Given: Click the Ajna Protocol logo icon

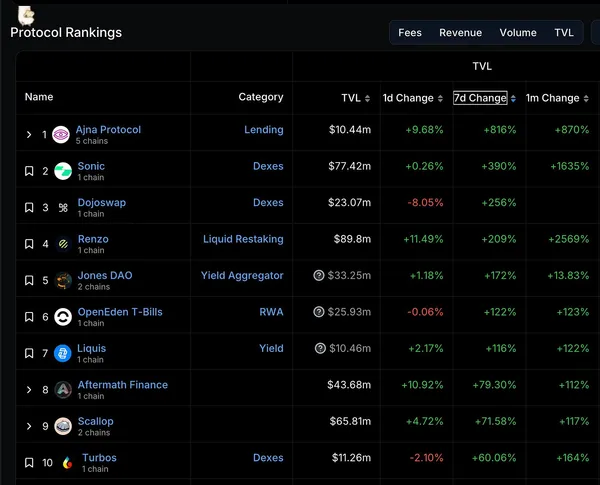Looking at the screenshot, I should pos(61,135).
